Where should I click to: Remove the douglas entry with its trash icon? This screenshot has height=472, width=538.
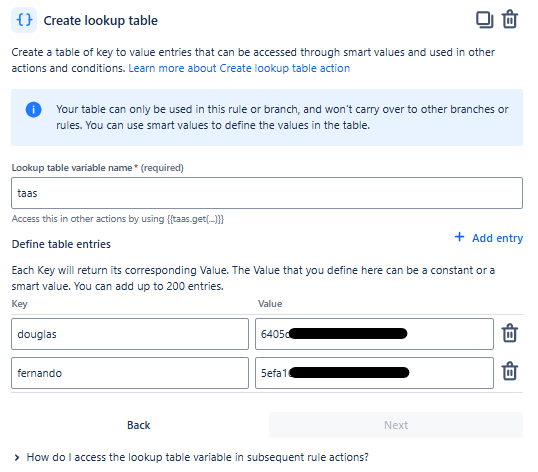point(510,333)
